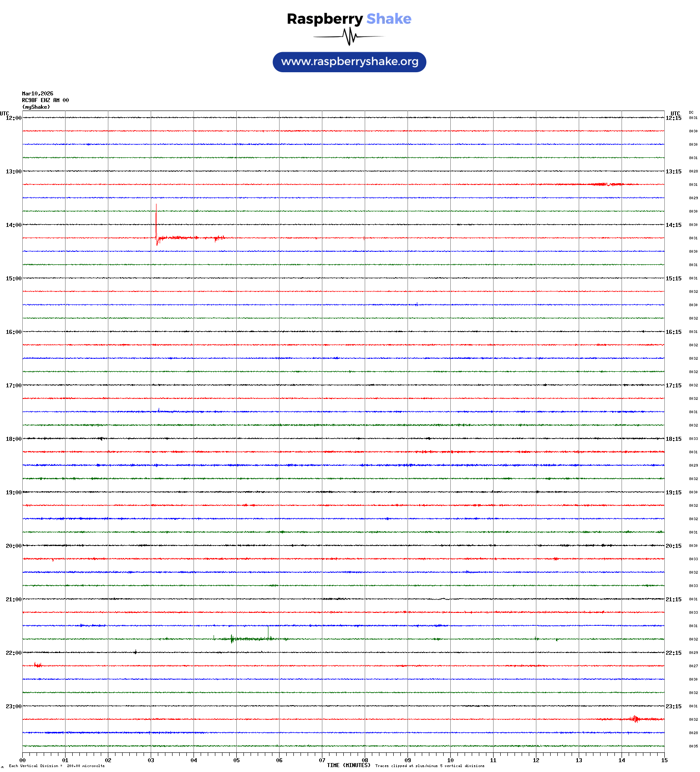700x772 pixels.
Task: Click the red event burst at far right of 23:15 trace
Action: pyautogui.click(x=635, y=719)
